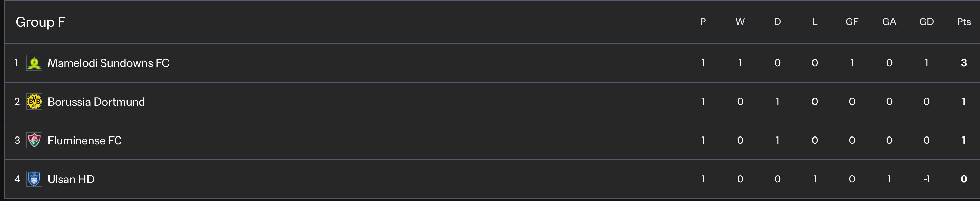Click Mamelodi Sundowns' 3 points value
This screenshot has width=980, height=201.
tap(964, 63)
